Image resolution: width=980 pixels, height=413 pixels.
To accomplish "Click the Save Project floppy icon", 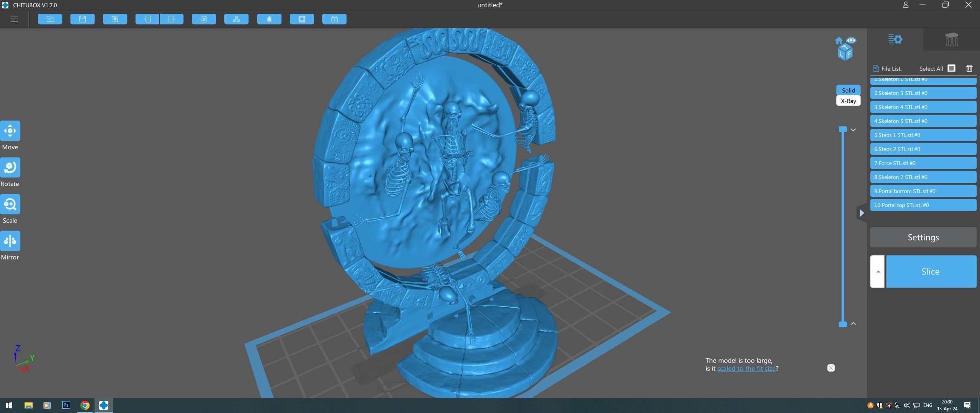I will [82, 19].
